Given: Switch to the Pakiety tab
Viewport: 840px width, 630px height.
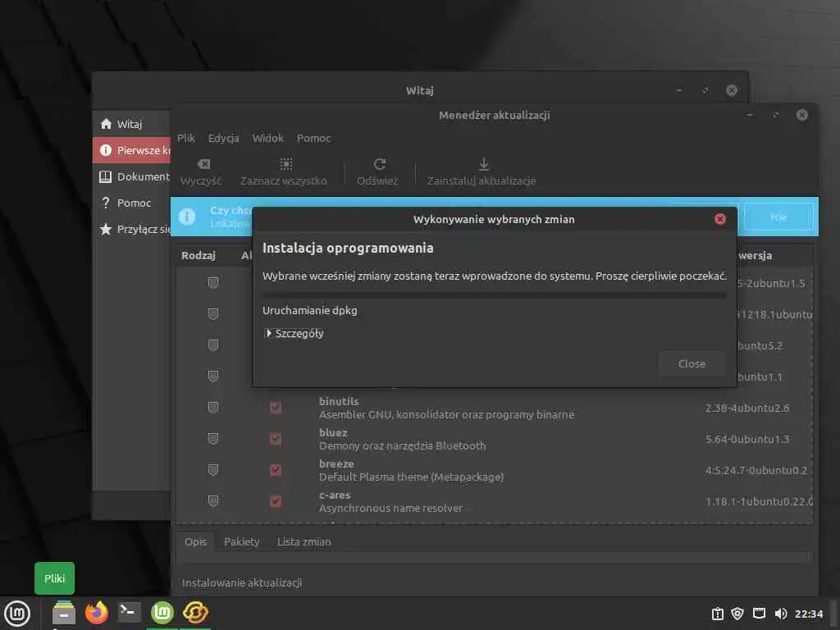Looking at the screenshot, I should (x=242, y=541).
